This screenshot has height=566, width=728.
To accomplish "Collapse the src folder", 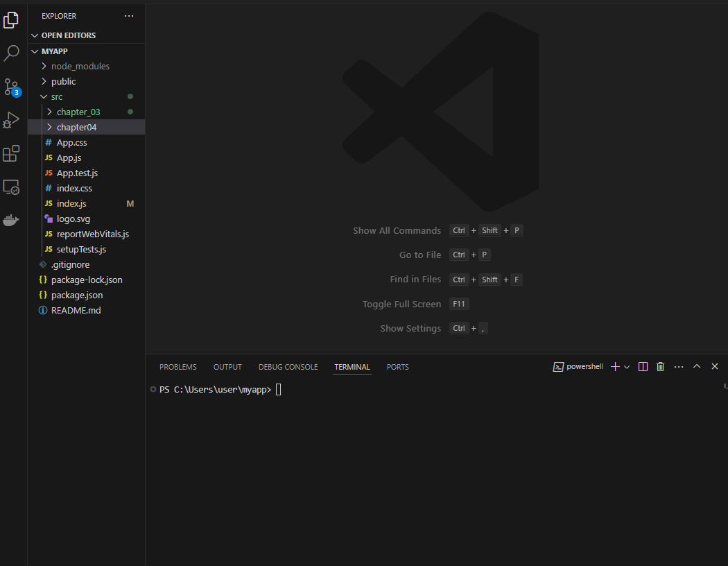I will pos(87,96).
